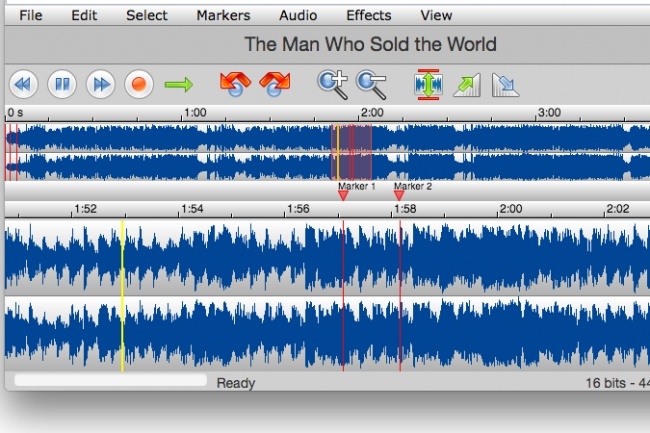
Task: Click the 1:52 label on detail ruler
Action: [x=85, y=209]
